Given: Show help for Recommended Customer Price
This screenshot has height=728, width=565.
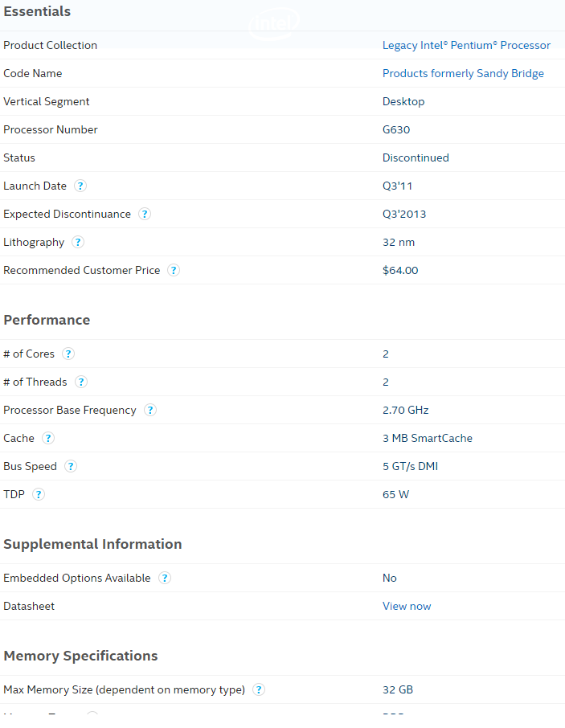Looking at the screenshot, I should click(x=174, y=270).
